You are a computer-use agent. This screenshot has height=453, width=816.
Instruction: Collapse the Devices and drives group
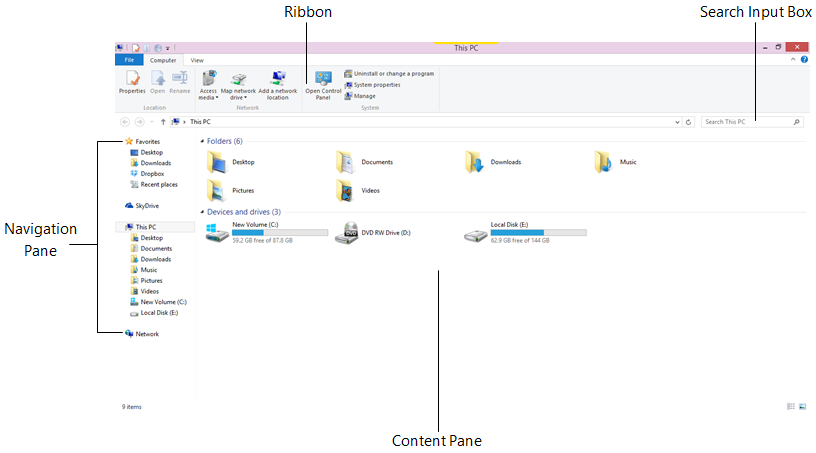tap(203, 212)
